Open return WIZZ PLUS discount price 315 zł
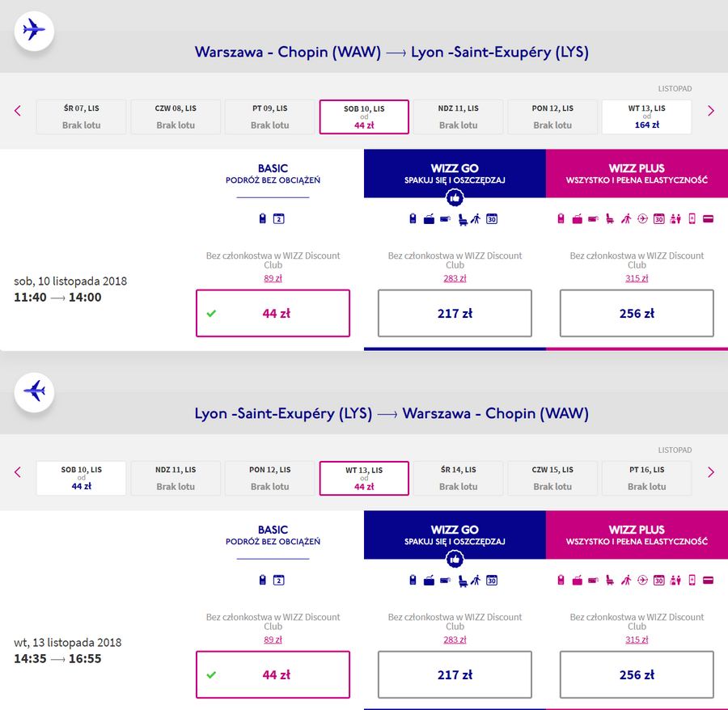This screenshot has width=728, height=710. [637, 640]
